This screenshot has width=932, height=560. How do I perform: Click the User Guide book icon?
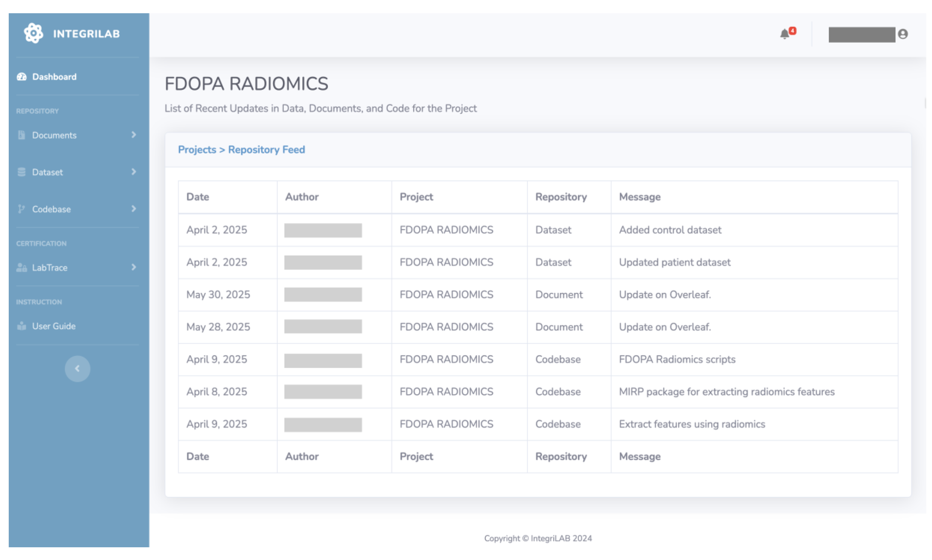point(21,326)
